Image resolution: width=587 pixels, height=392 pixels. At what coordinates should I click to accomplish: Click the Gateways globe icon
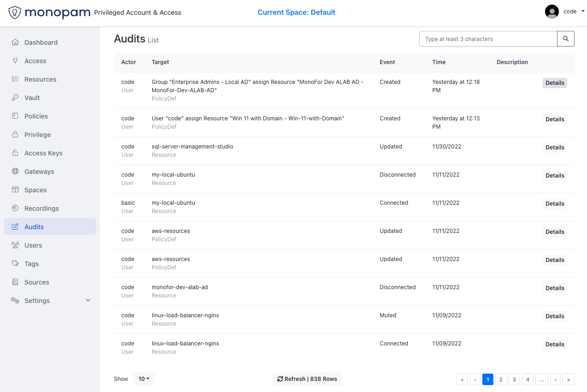15,172
